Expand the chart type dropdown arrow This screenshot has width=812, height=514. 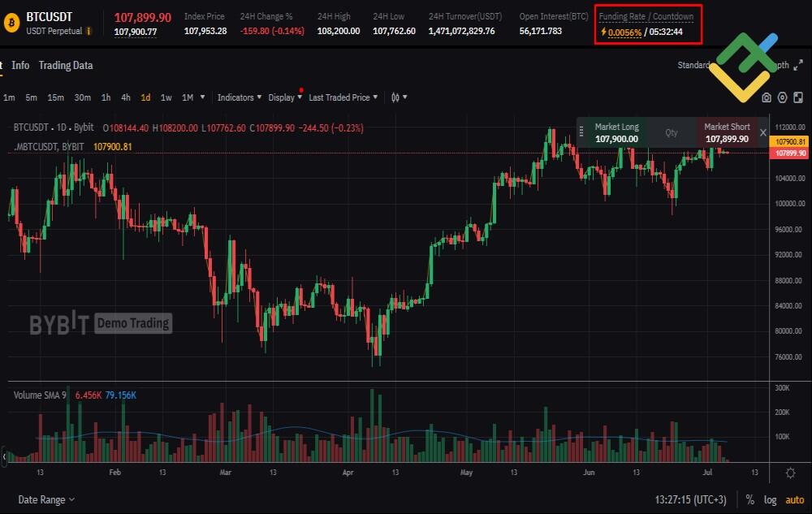(405, 97)
